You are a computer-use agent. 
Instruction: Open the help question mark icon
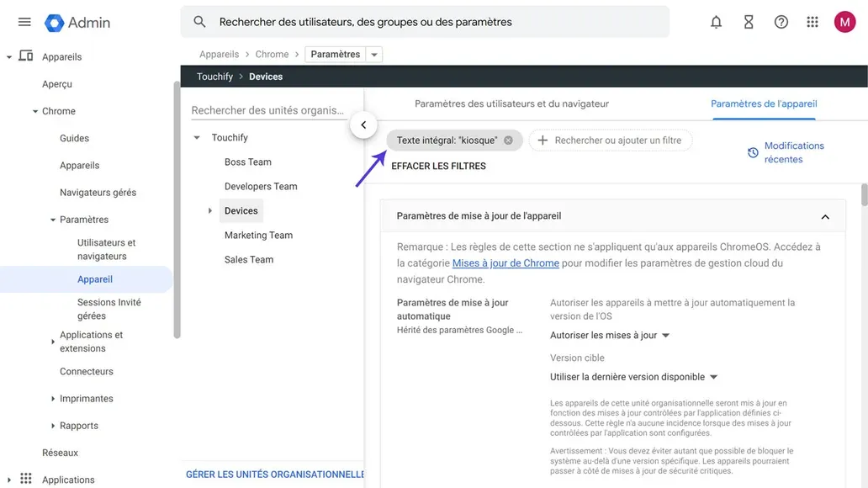point(781,22)
